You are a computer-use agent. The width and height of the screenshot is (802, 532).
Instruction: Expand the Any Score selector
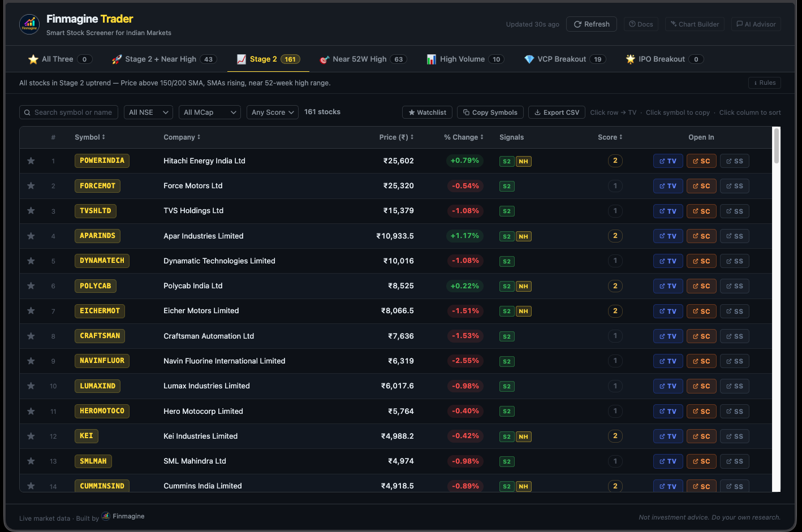pyautogui.click(x=272, y=112)
